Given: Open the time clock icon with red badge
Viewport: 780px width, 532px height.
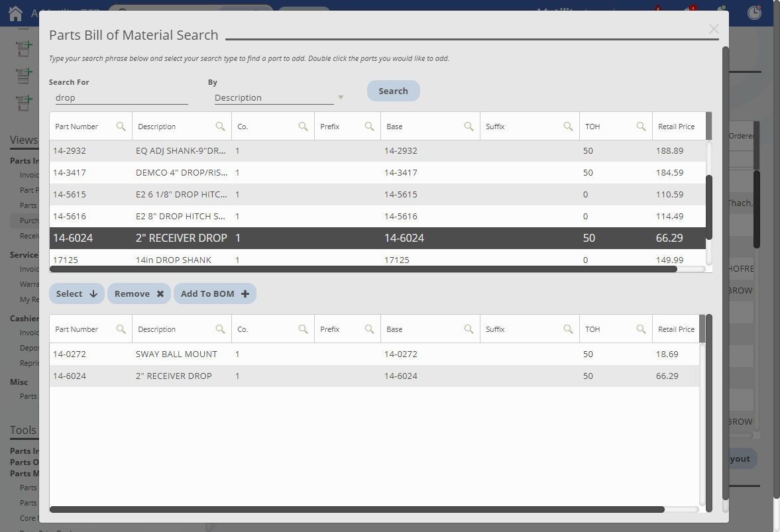Looking at the screenshot, I should coord(754,13).
